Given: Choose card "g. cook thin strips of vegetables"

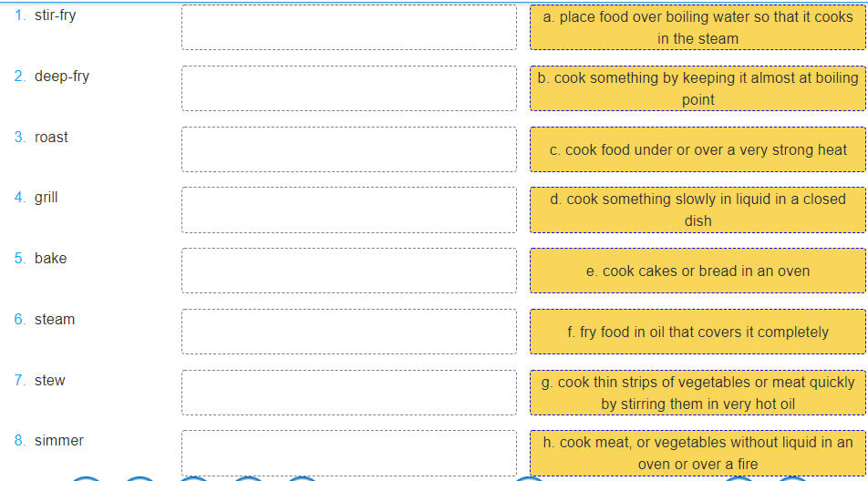Looking at the screenshot, I should coord(697,393).
